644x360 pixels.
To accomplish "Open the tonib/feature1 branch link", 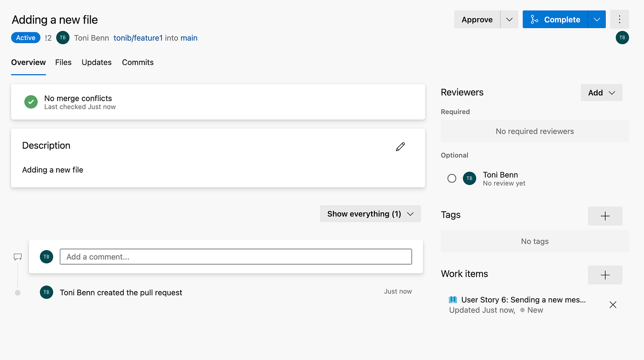I will [138, 38].
